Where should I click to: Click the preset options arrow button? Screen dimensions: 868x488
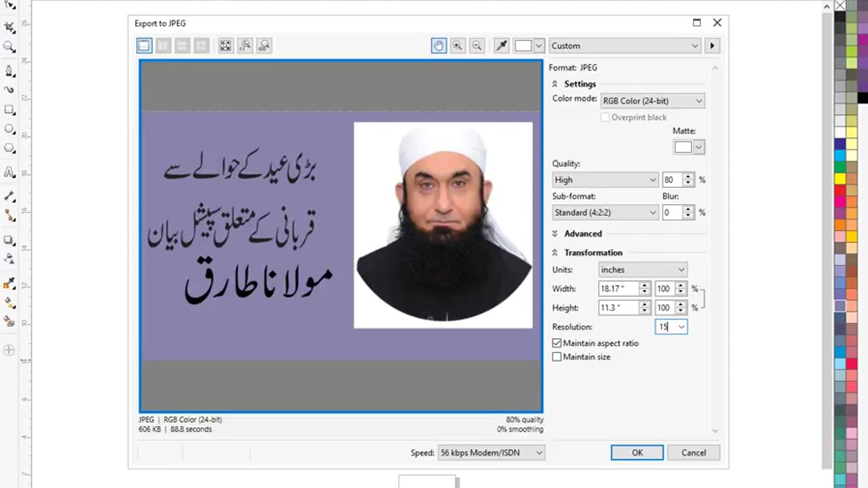(712, 45)
